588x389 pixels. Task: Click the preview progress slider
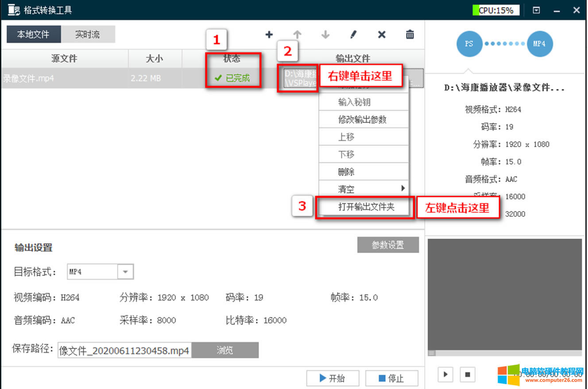click(x=505, y=353)
